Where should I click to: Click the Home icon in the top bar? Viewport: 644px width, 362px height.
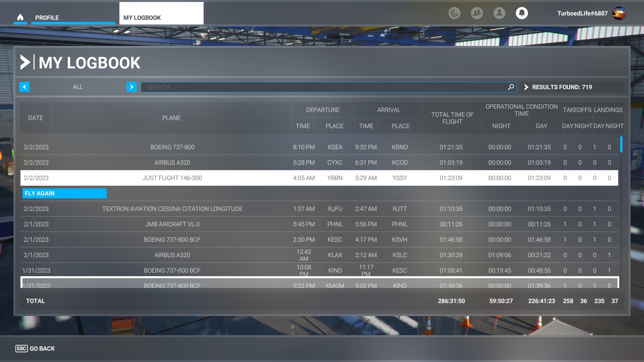(20, 17)
